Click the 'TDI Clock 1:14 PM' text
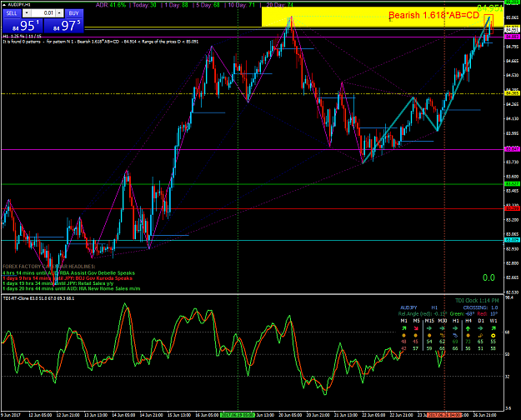The width and height of the screenshot is (521, 420). click(477, 301)
